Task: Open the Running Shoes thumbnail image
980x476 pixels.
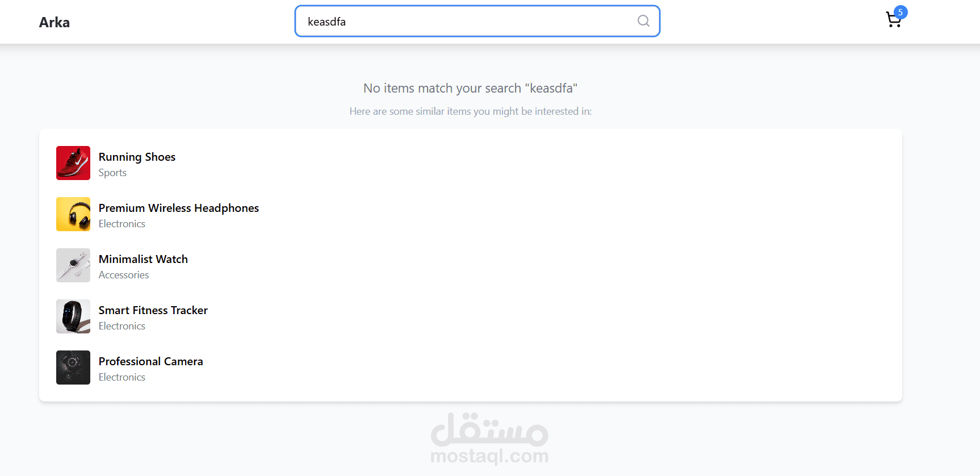Action: coord(73,163)
